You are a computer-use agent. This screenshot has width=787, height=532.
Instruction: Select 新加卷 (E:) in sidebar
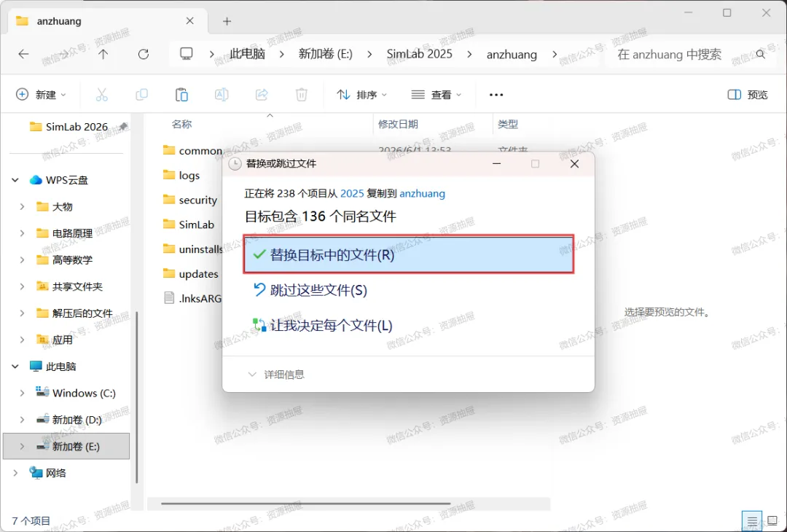click(x=66, y=446)
